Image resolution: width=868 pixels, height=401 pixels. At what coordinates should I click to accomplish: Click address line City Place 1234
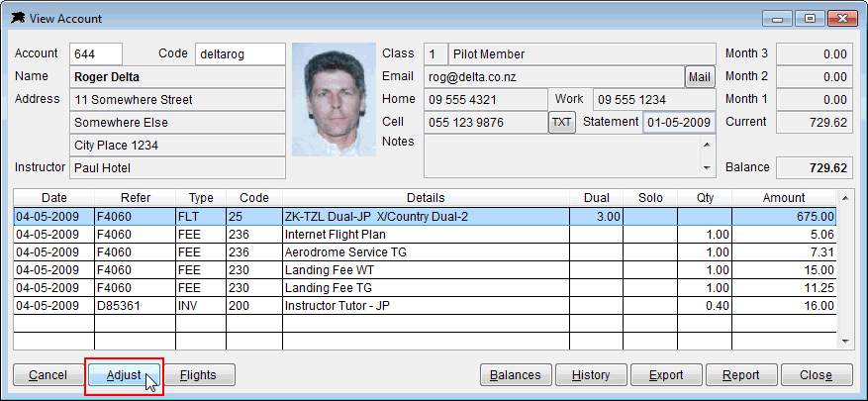[178, 146]
